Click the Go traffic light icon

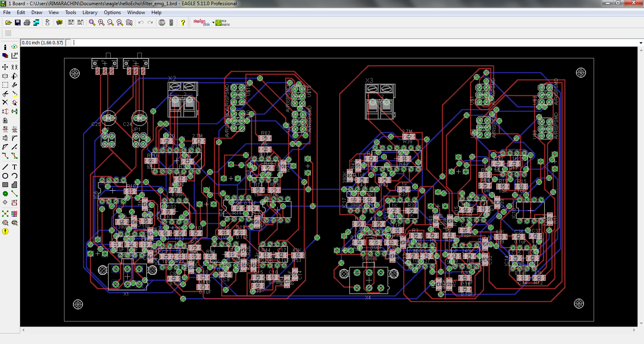[171, 23]
